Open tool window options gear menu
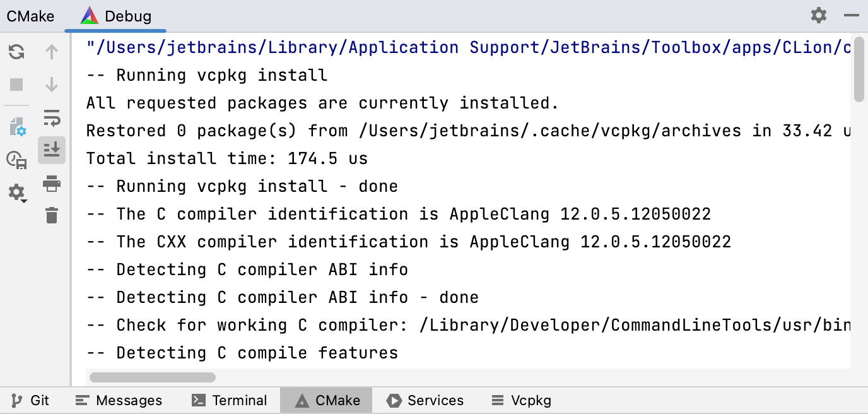The image size is (868, 414). point(818,16)
